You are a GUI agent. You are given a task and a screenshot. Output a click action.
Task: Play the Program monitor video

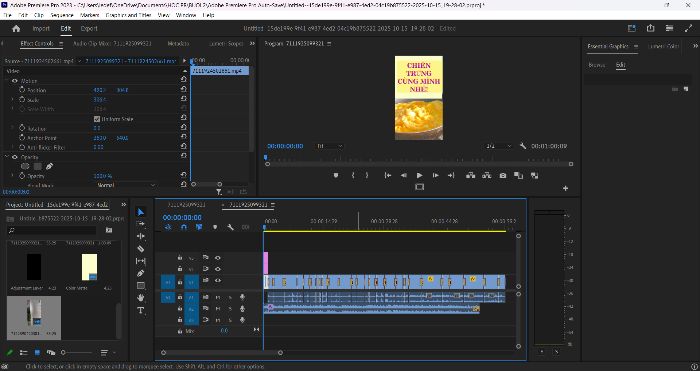pos(419,175)
